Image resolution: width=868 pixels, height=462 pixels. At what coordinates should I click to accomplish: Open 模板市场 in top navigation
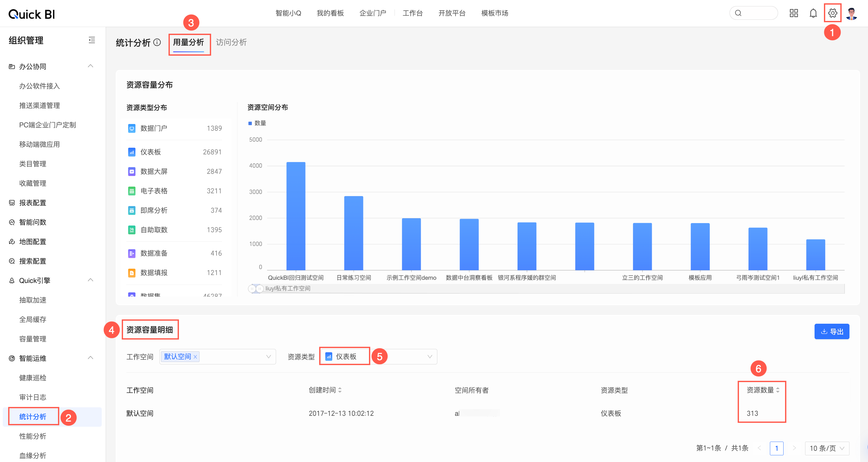pos(495,13)
